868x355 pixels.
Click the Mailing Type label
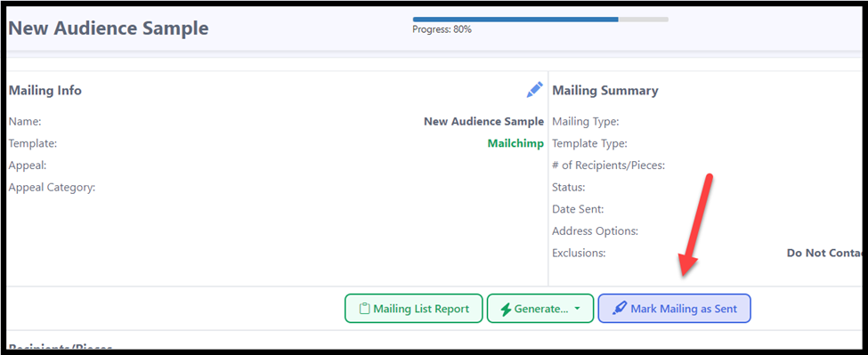586,122
